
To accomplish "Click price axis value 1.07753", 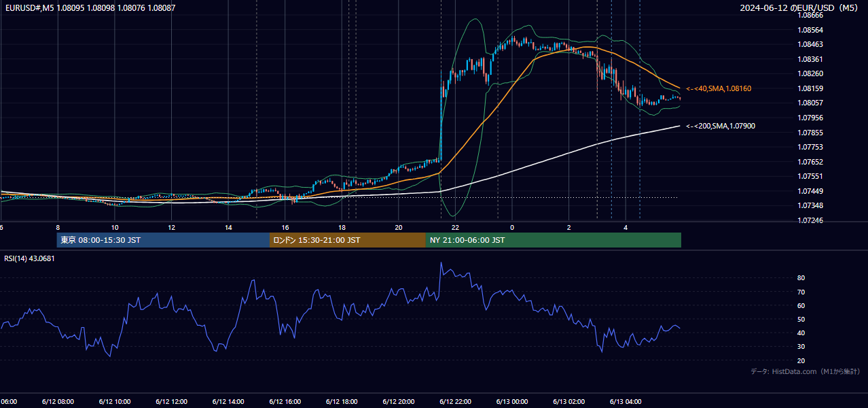I will [x=809, y=147].
